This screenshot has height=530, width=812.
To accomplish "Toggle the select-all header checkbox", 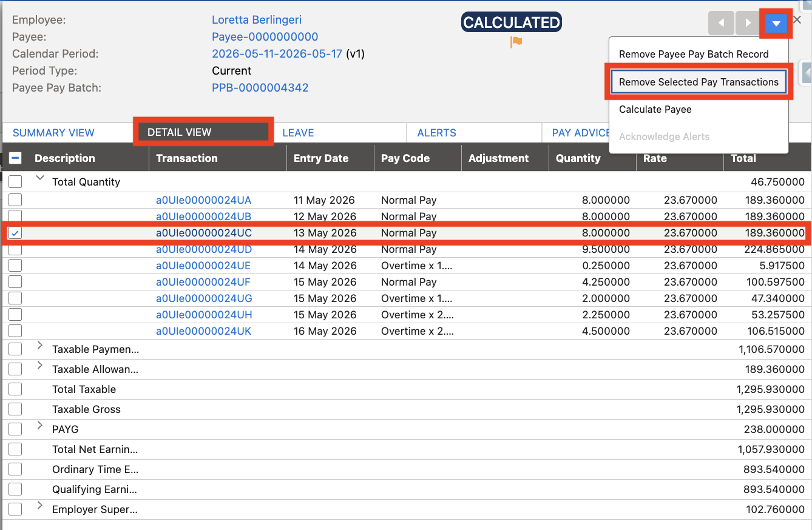I will (16, 158).
